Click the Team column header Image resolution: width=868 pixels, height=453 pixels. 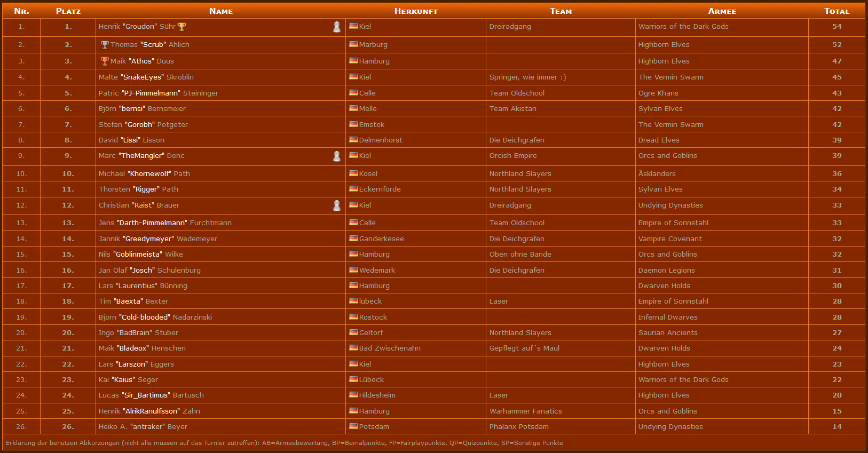point(561,11)
